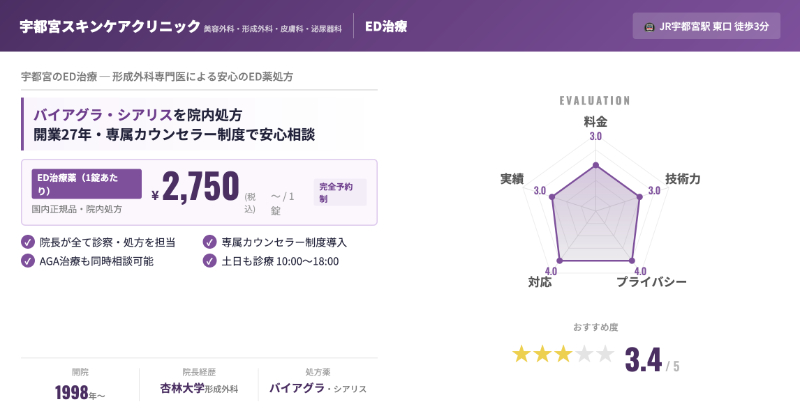This screenshot has width=800, height=418.
Task: Click the 対応 label on radar chart
Action: (x=540, y=283)
